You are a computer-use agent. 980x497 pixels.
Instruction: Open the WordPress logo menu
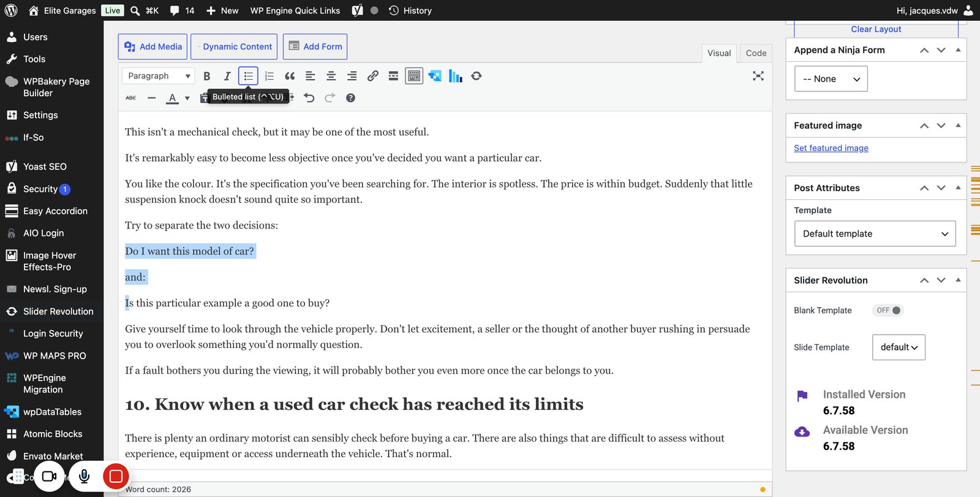point(11,10)
